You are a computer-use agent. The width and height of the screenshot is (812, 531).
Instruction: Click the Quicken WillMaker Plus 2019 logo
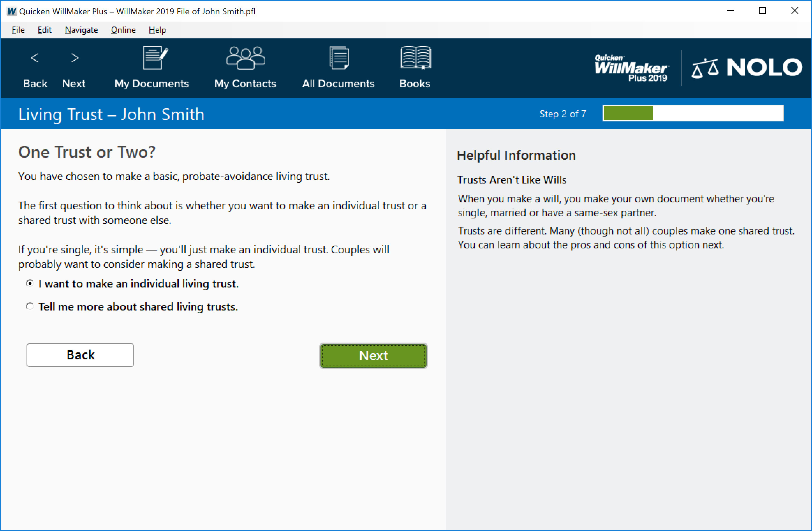pos(631,68)
